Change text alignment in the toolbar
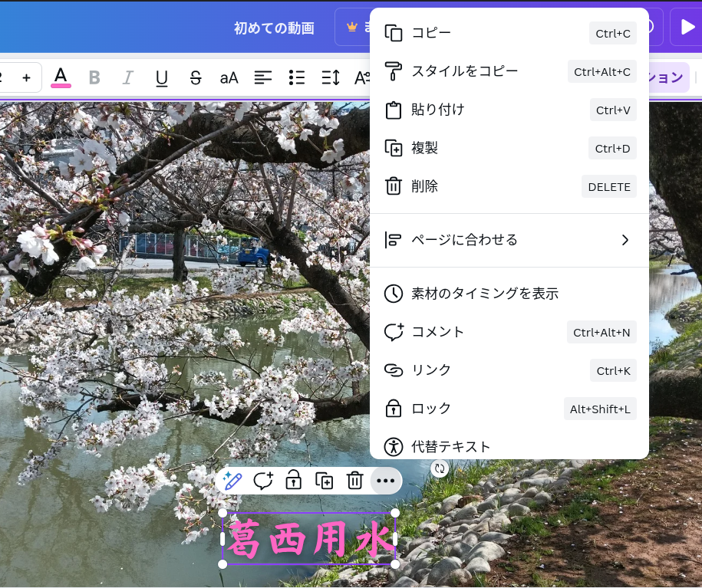Screen dimensions: 702x588 (263, 77)
